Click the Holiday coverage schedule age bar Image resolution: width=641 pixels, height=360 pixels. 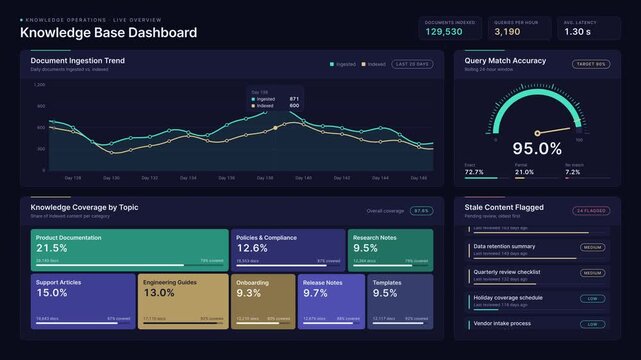pyautogui.click(x=539, y=310)
